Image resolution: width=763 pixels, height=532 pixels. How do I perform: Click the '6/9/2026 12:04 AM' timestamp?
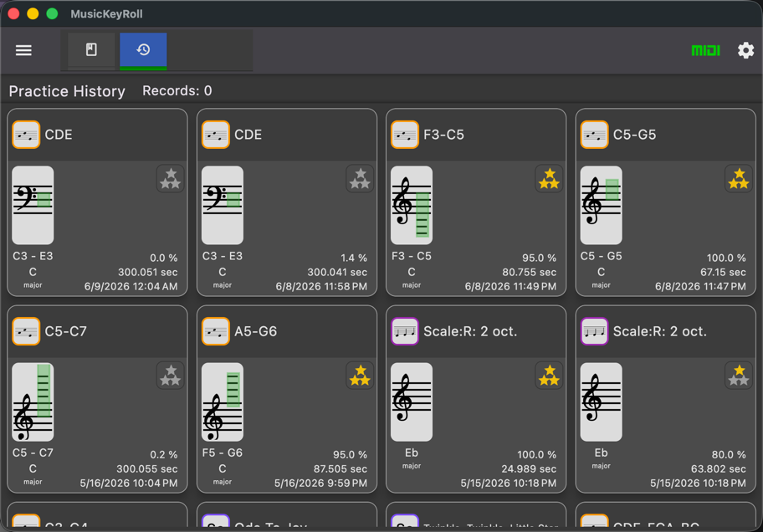(x=131, y=286)
